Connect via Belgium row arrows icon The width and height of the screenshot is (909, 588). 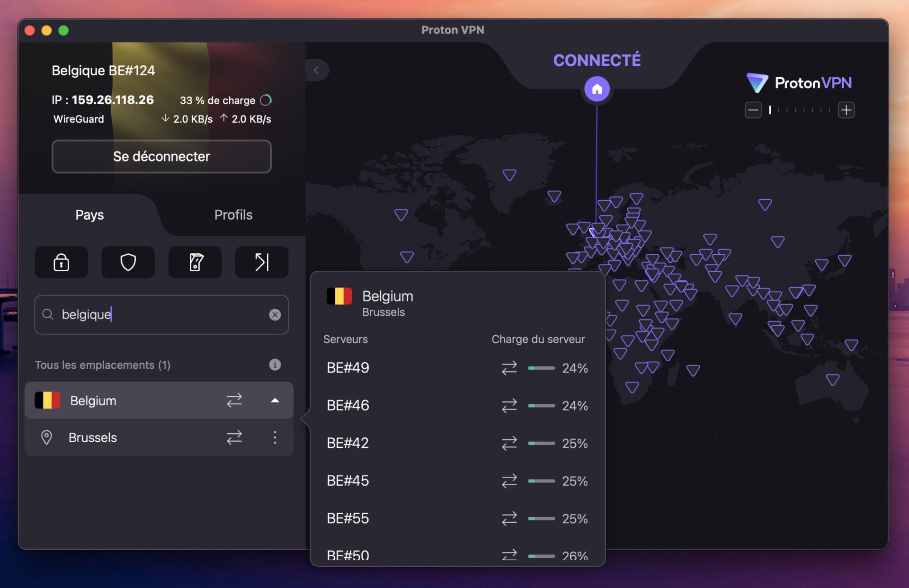[234, 401]
